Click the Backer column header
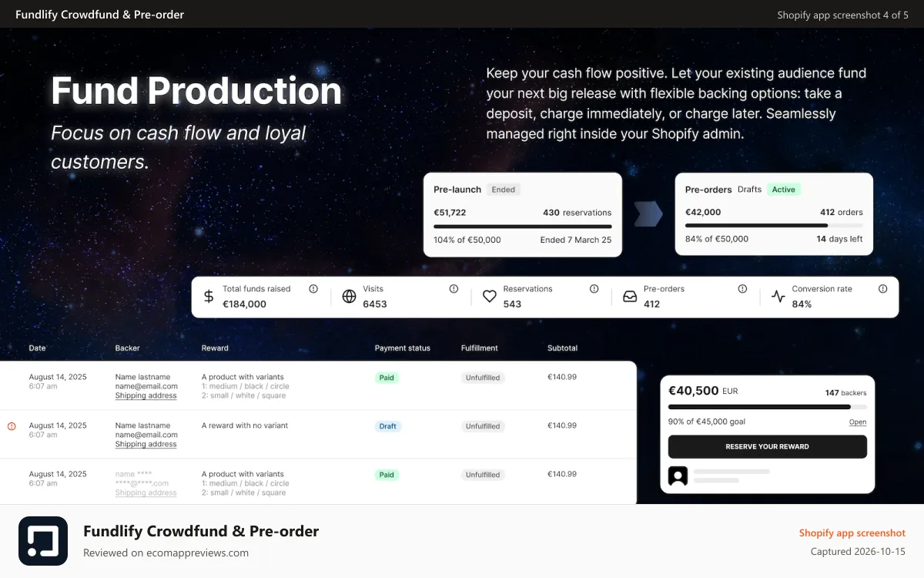This screenshot has height=578, width=924. pyautogui.click(x=128, y=348)
